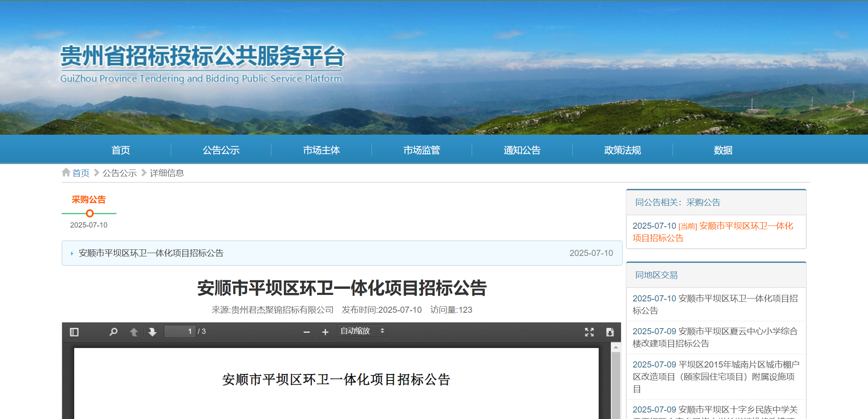Download the PDF document
This screenshot has height=419, width=868.
[x=610, y=332]
